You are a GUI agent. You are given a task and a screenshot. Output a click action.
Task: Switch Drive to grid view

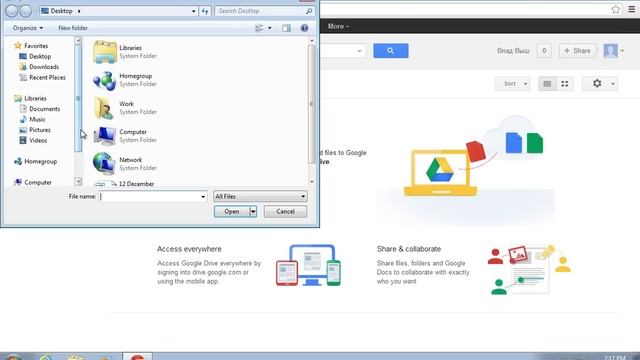tap(565, 84)
